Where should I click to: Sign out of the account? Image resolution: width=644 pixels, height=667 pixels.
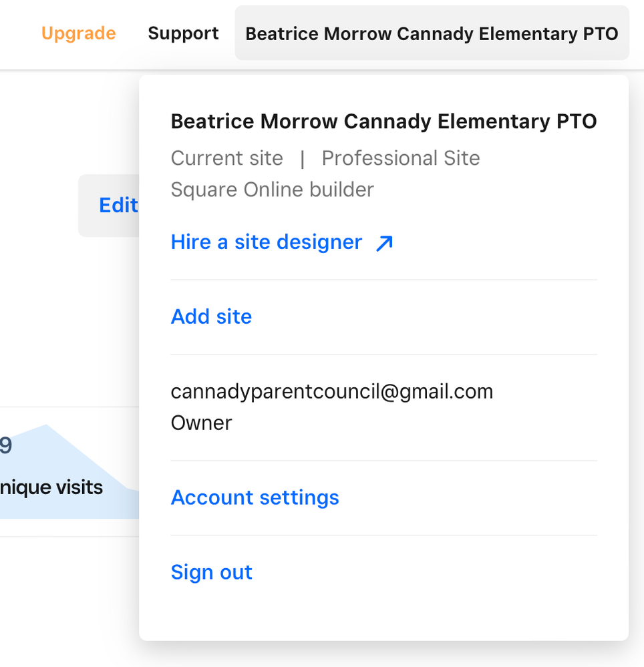211,572
